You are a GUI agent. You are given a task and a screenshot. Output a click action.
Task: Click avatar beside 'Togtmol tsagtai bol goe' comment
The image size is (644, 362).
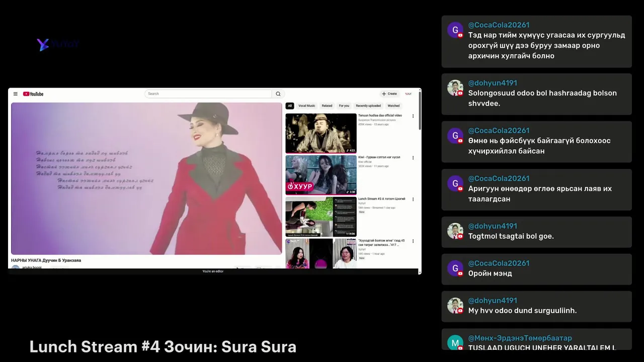455,231
